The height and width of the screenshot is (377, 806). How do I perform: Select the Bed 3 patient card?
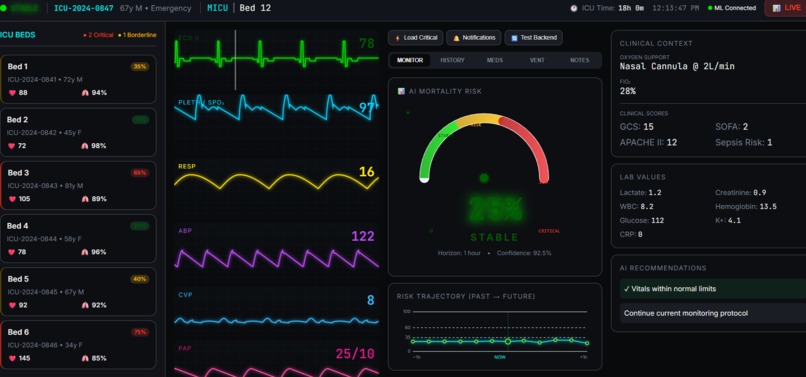point(78,185)
